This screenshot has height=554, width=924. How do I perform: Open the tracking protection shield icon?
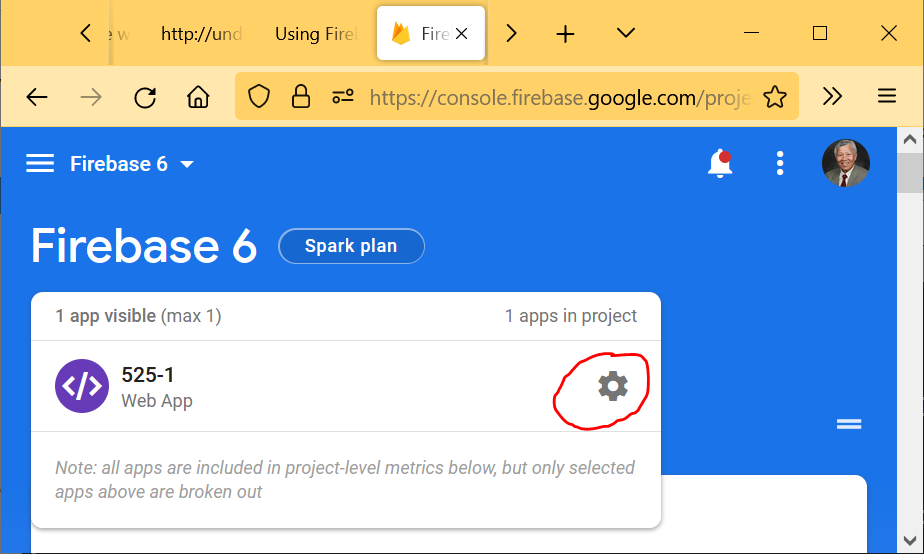(259, 97)
